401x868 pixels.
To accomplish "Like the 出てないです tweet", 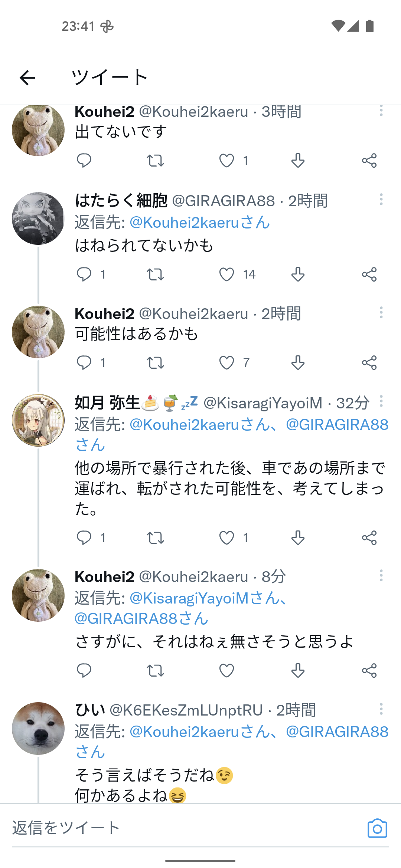I will [x=226, y=161].
